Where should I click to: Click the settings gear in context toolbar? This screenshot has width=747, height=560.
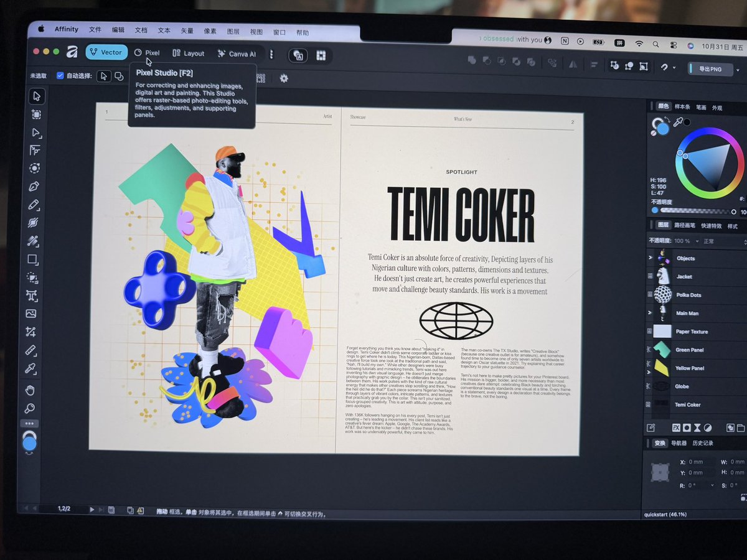point(284,78)
